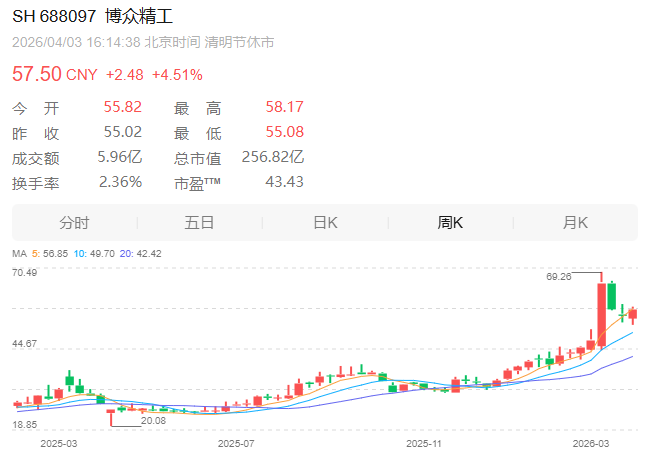Click the 2025-03 date axis label

(59, 444)
